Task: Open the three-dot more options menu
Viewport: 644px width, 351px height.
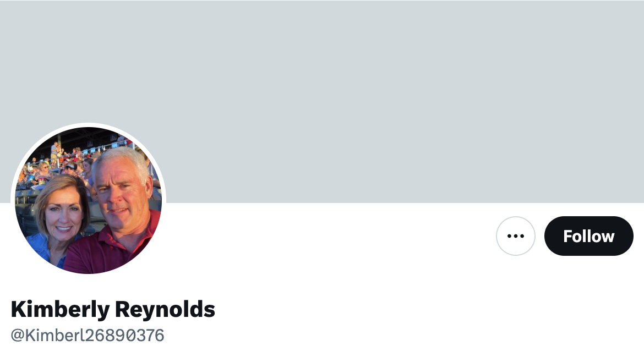Action: click(x=515, y=236)
